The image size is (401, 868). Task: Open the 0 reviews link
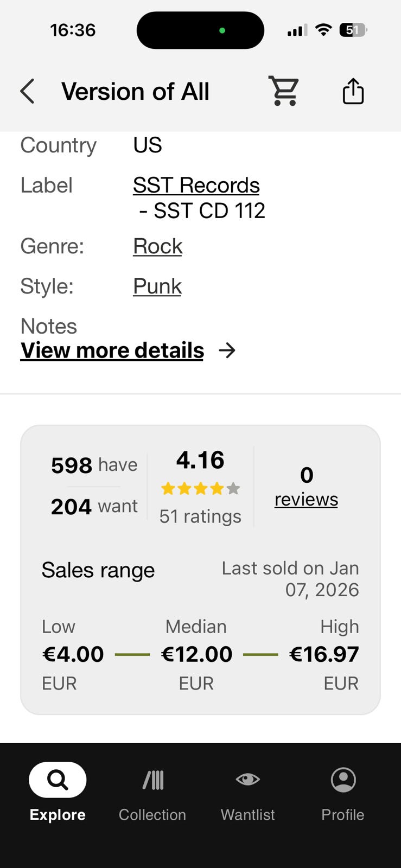(306, 499)
